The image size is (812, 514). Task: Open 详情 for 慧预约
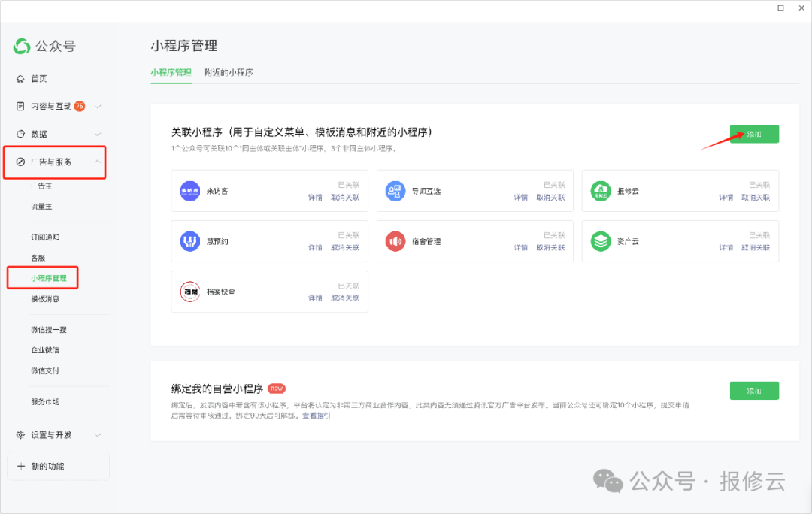point(315,247)
